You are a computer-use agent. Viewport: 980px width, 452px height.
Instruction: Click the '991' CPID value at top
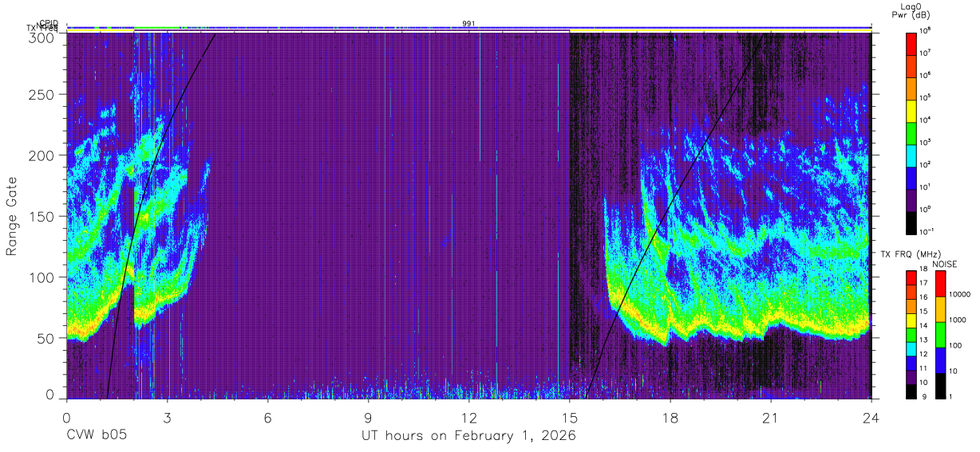click(x=469, y=24)
